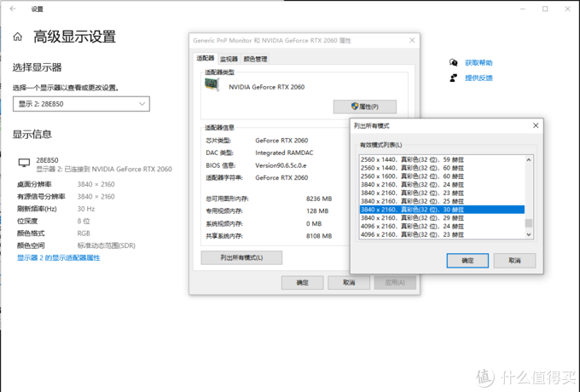Click the 列出所有模式(L) button
Image resolution: width=580 pixels, height=392 pixels.
pyautogui.click(x=241, y=257)
